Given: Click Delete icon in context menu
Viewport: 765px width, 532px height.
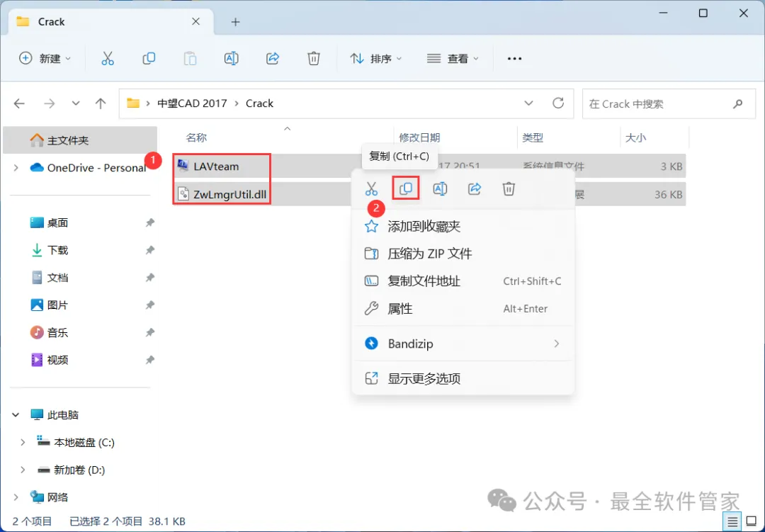Looking at the screenshot, I should [x=509, y=189].
